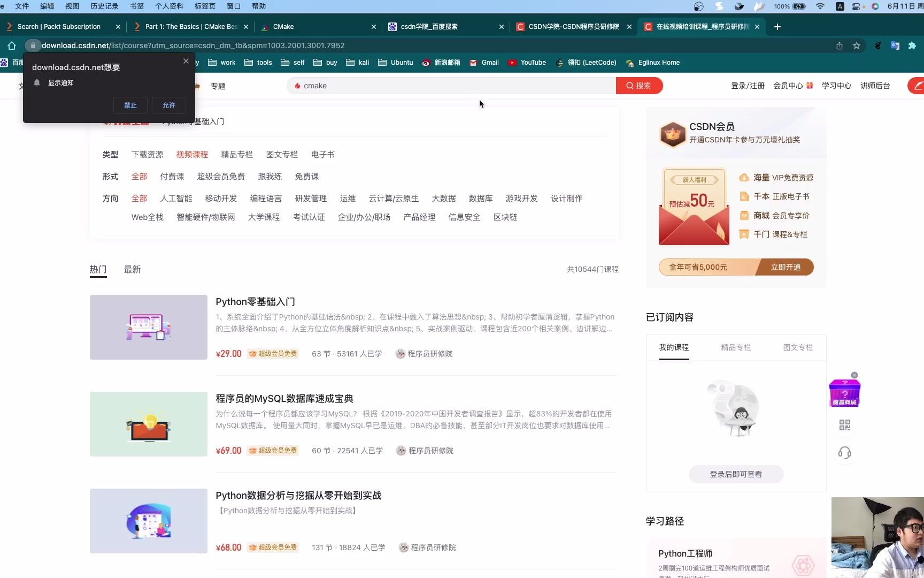Choose 人工智能 direction
This screenshot has height=578, width=924.
pos(176,199)
